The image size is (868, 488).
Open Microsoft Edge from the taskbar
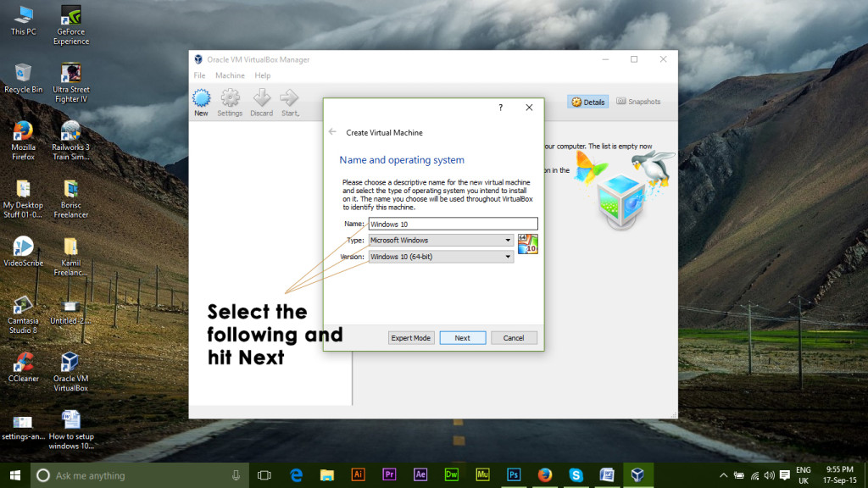[x=296, y=475]
